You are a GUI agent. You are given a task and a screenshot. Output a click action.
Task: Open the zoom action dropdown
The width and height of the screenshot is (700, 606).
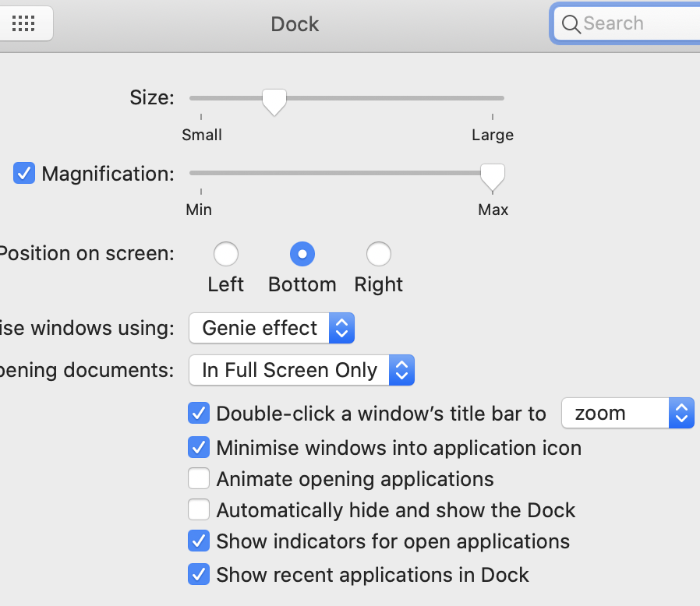(627, 413)
